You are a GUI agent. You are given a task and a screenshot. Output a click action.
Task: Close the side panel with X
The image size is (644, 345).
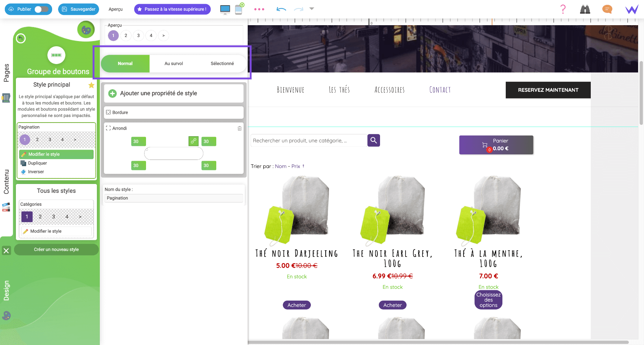(6, 251)
